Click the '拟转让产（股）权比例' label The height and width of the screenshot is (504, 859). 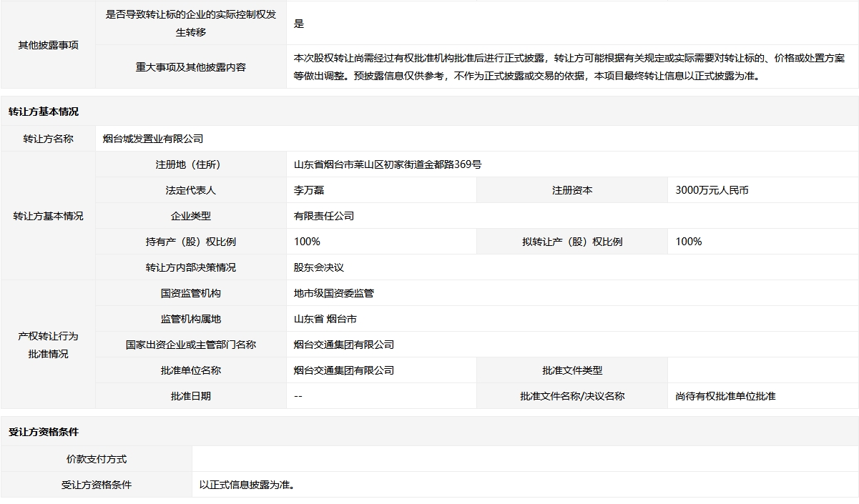(x=572, y=242)
